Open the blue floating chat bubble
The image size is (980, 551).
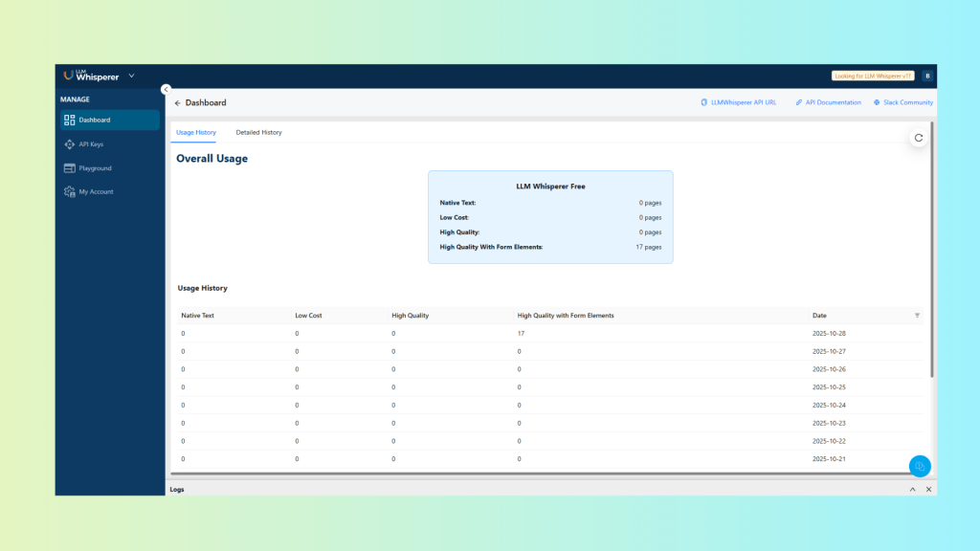pos(919,466)
